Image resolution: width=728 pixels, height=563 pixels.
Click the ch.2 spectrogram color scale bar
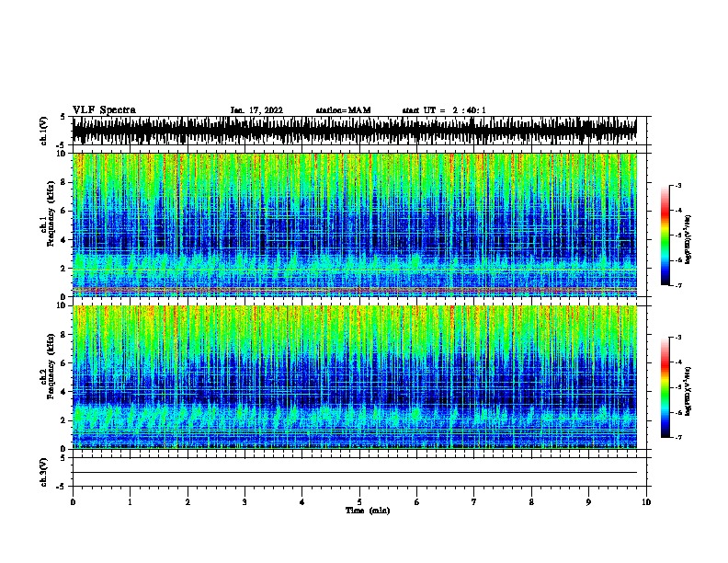665,387
